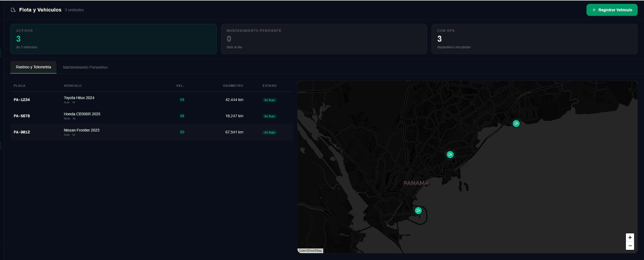This screenshot has height=260, width=644.
Task: Click the fleet truck icon beside Flota y Vehiculos
Action: [x=13, y=10]
